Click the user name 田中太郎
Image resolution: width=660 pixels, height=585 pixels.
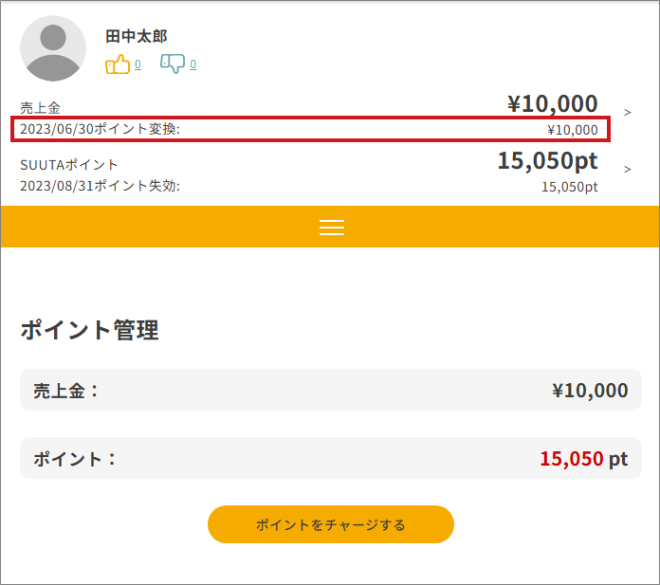point(136,36)
